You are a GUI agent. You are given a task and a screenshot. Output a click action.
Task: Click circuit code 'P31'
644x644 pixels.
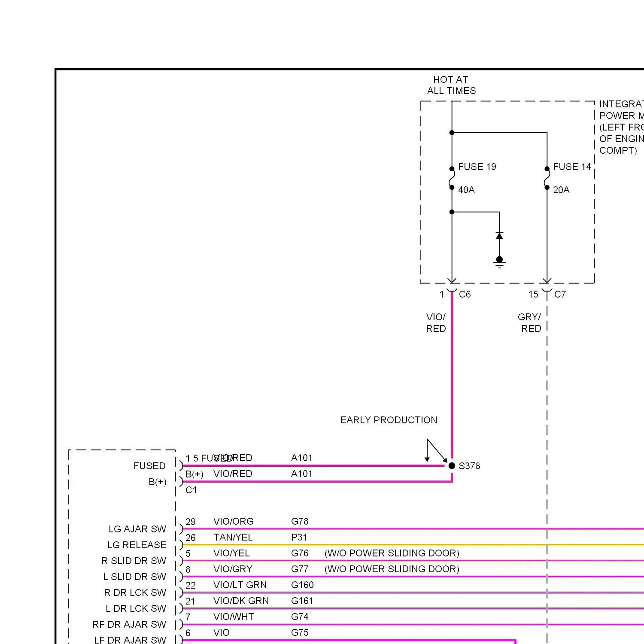(x=299, y=537)
